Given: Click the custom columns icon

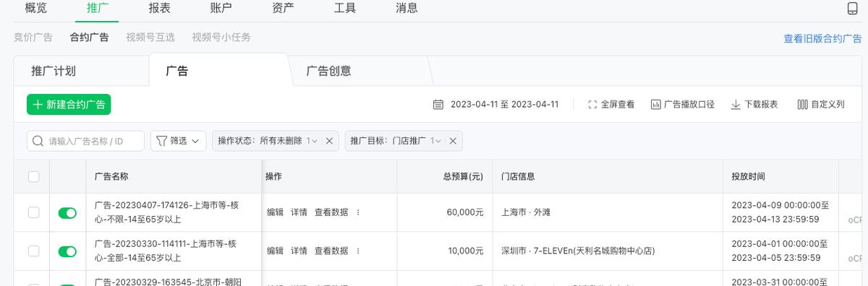Looking at the screenshot, I should 802,105.
